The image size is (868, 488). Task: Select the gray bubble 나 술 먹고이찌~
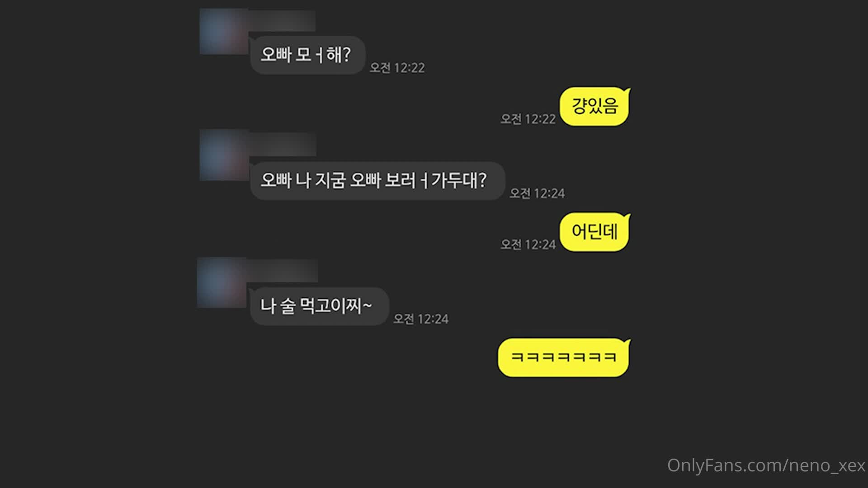coord(319,306)
